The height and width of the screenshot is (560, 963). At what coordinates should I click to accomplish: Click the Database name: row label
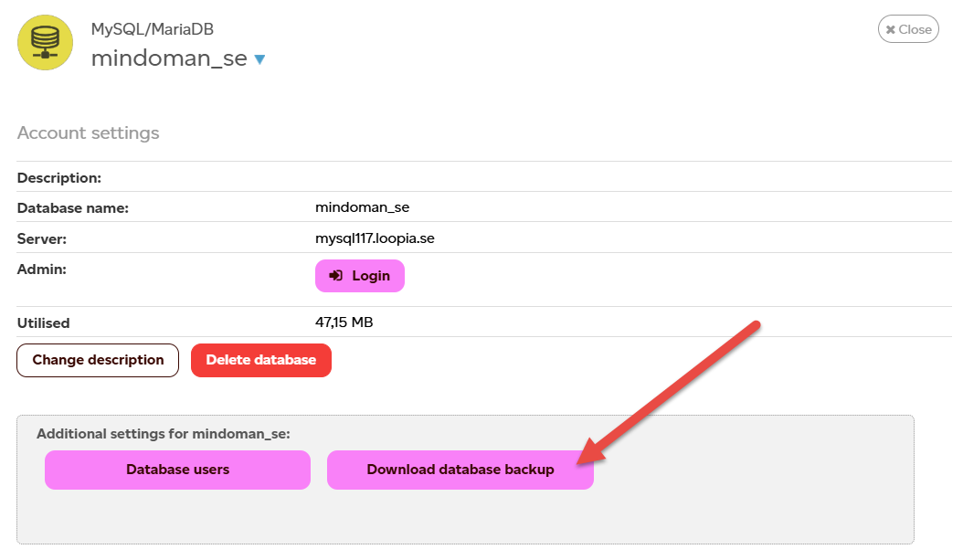click(73, 207)
